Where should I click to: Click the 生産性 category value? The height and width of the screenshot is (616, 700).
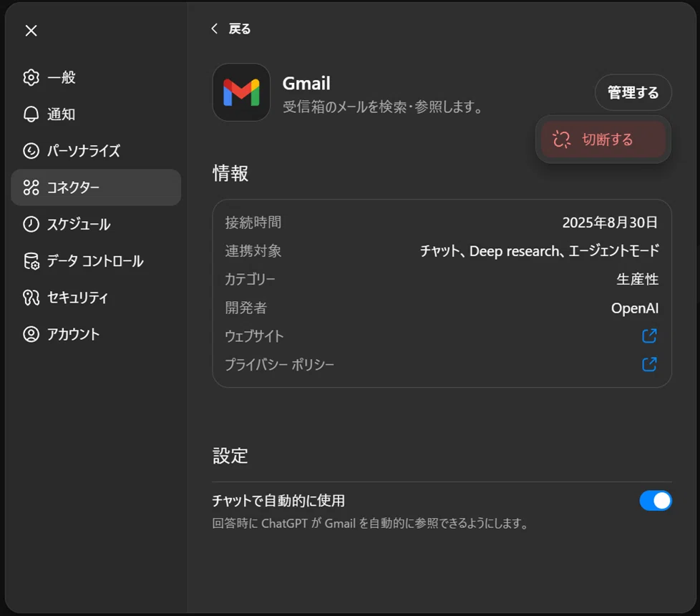pyautogui.click(x=638, y=280)
